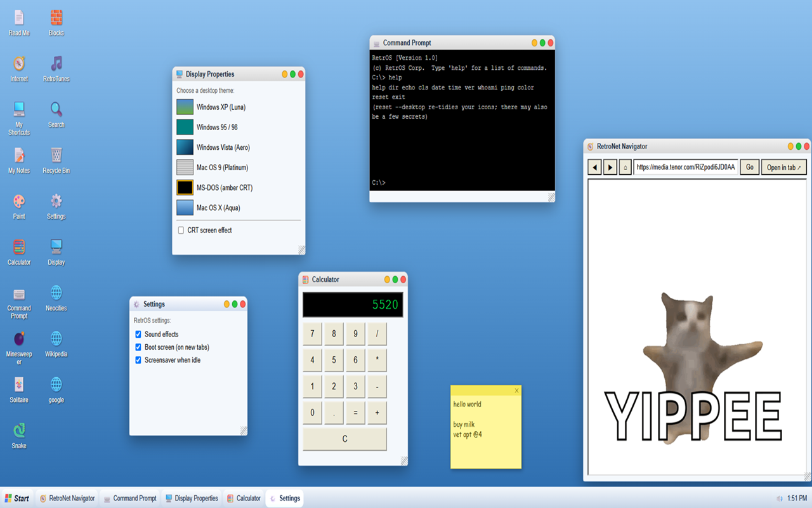Image resolution: width=812 pixels, height=508 pixels.
Task: Click the calculator display showing 5520
Action: [353, 305]
